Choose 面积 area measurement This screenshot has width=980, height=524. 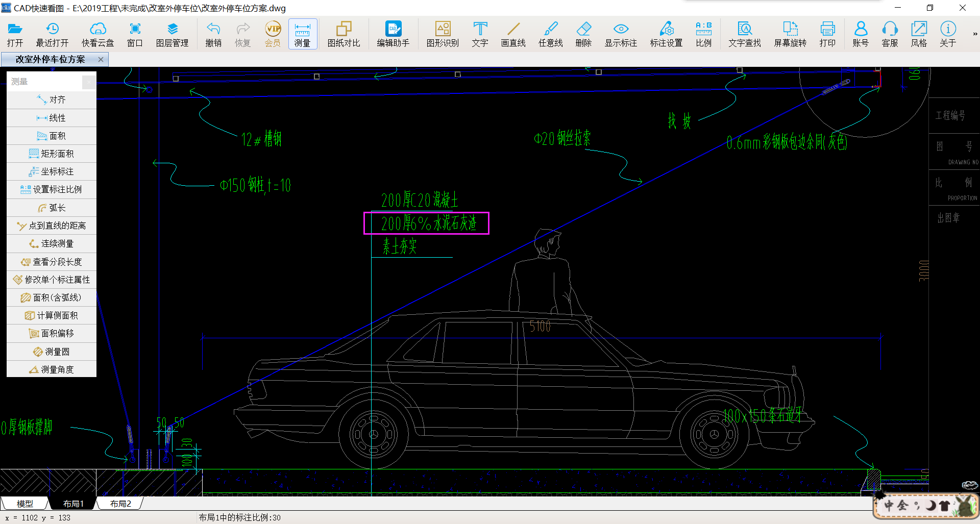(52, 136)
